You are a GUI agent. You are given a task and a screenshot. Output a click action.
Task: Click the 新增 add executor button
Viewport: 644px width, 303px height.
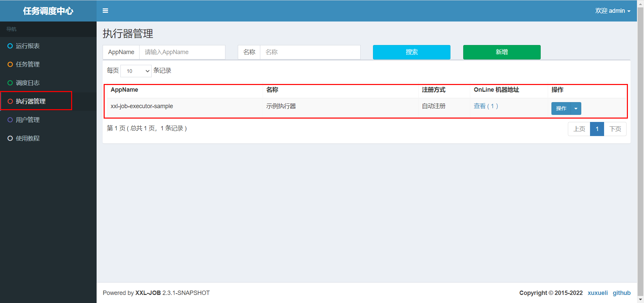(x=501, y=52)
